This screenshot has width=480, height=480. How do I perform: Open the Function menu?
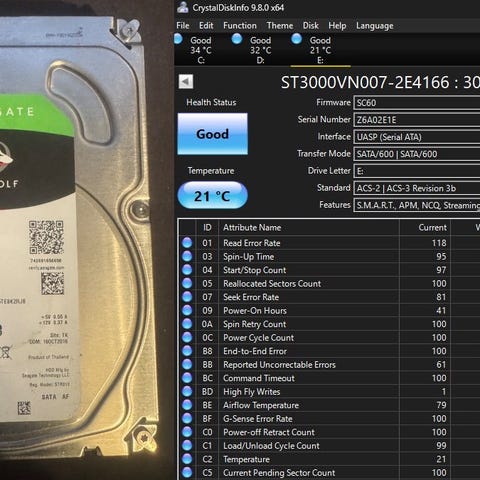240,26
